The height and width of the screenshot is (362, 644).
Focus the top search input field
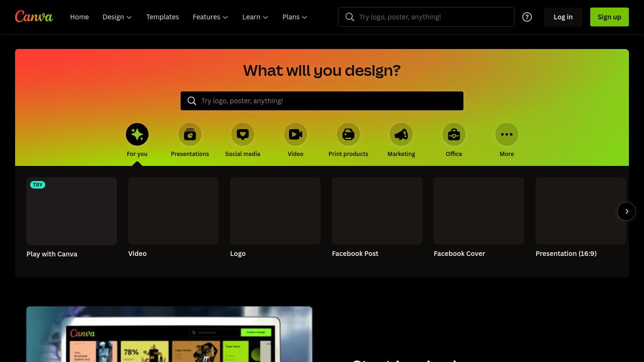(x=426, y=17)
